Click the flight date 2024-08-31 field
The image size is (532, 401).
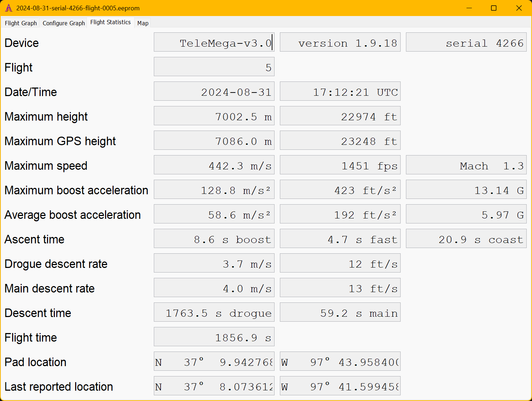coord(214,91)
